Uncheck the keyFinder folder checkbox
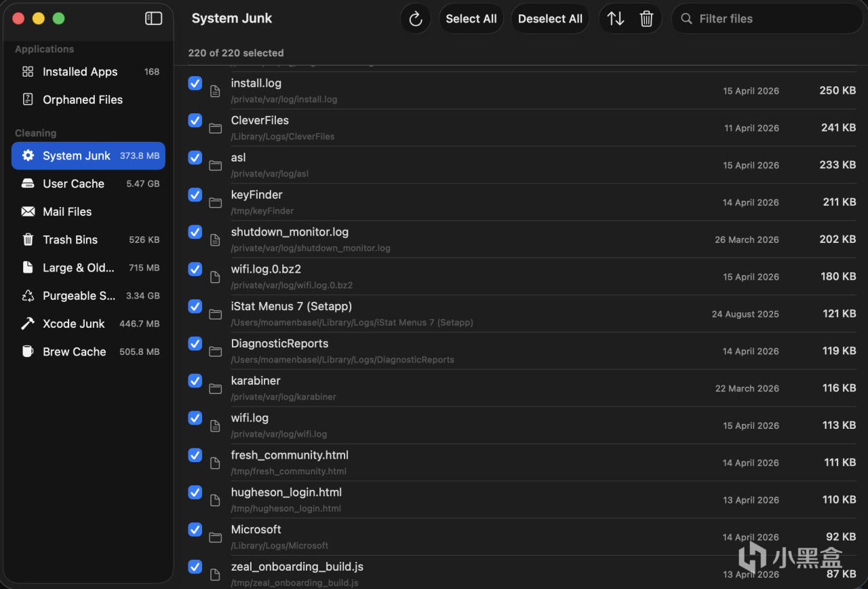The height and width of the screenshot is (589, 868). tap(195, 195)
